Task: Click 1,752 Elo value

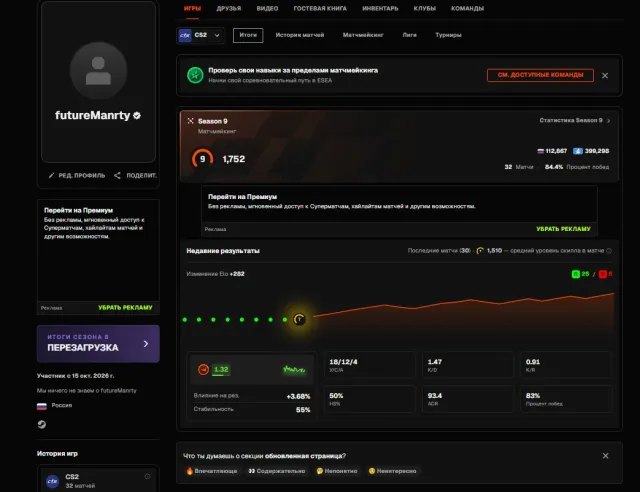Action: 233,159
